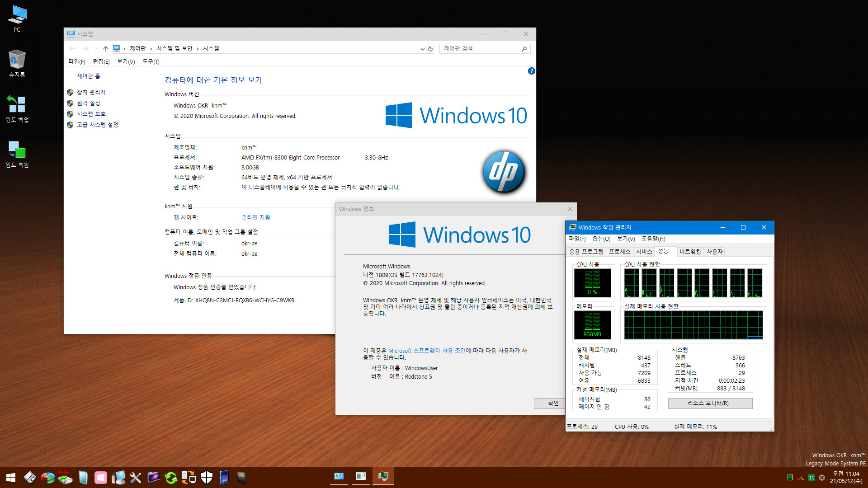Screen dimensions: 868x488
Task: Click the 제어판 breadcrumb in address bar
Action: 138,49
